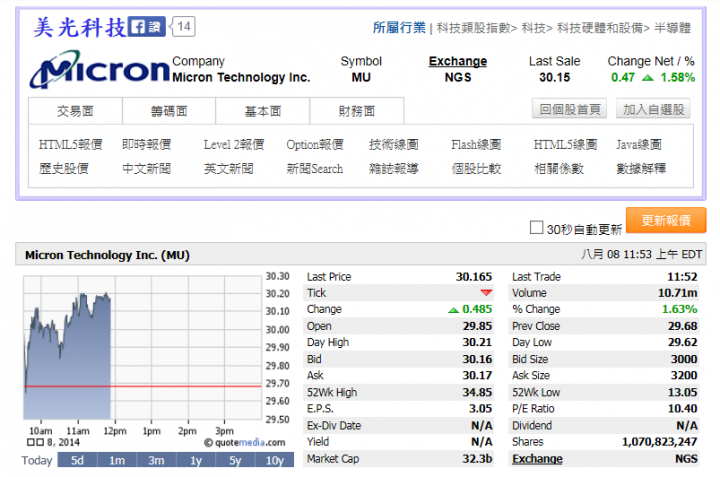
Task: Click the quotemedia.com credit link
Action: tap(245, 443)
